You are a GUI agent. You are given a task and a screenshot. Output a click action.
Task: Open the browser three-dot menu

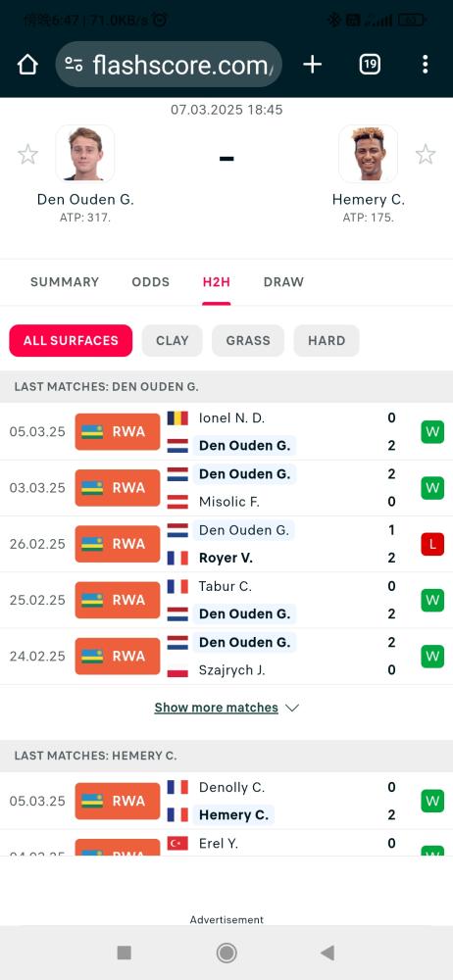425,65
